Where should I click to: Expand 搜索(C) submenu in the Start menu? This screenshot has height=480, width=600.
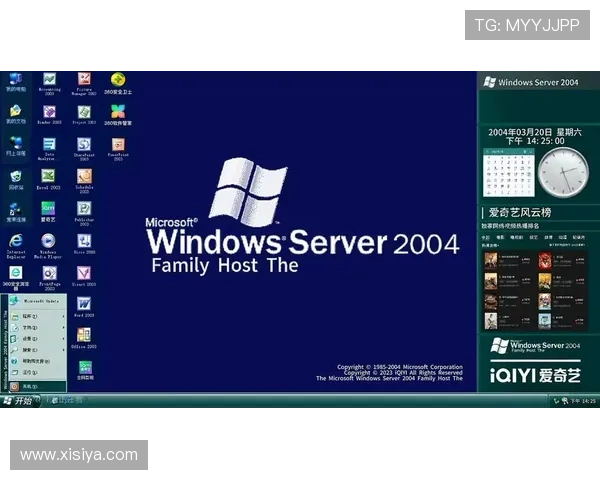click(38, 350)
